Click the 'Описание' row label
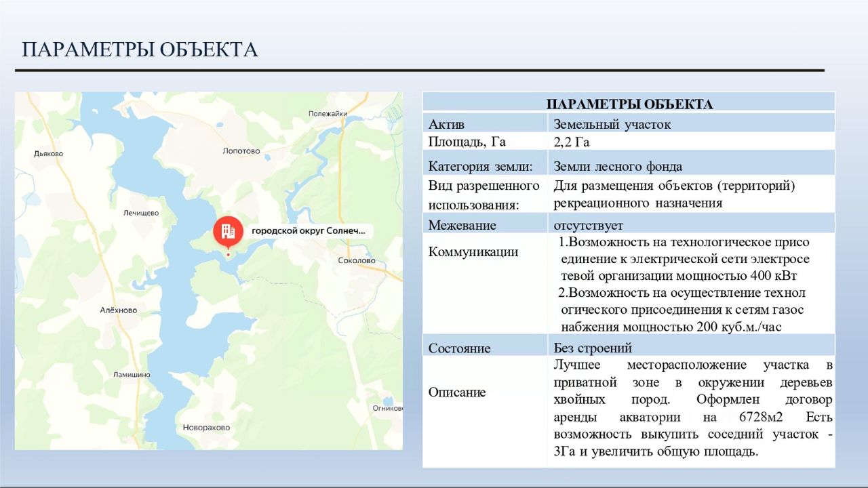The image size is (868, 488). 456,392
